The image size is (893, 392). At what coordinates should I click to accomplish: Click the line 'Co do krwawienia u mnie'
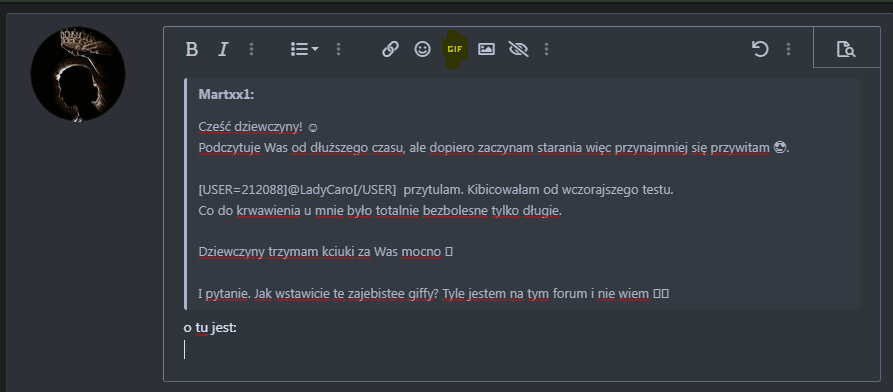click(x=380, y=211)
